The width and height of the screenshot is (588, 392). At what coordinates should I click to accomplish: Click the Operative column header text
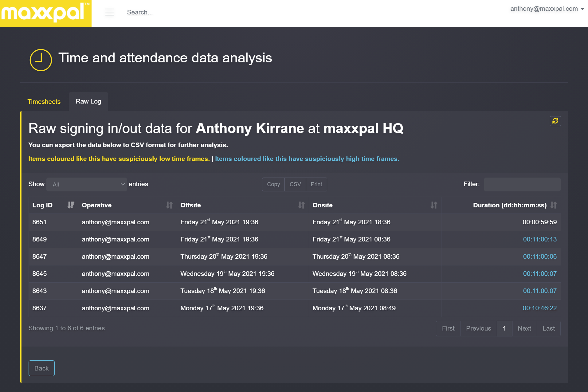[96, 205]
